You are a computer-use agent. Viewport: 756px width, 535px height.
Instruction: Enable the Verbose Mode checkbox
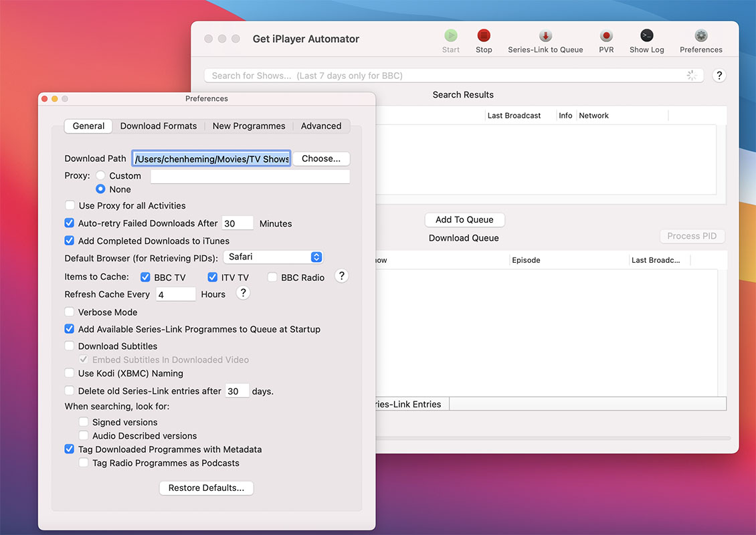tap(70, 312)
